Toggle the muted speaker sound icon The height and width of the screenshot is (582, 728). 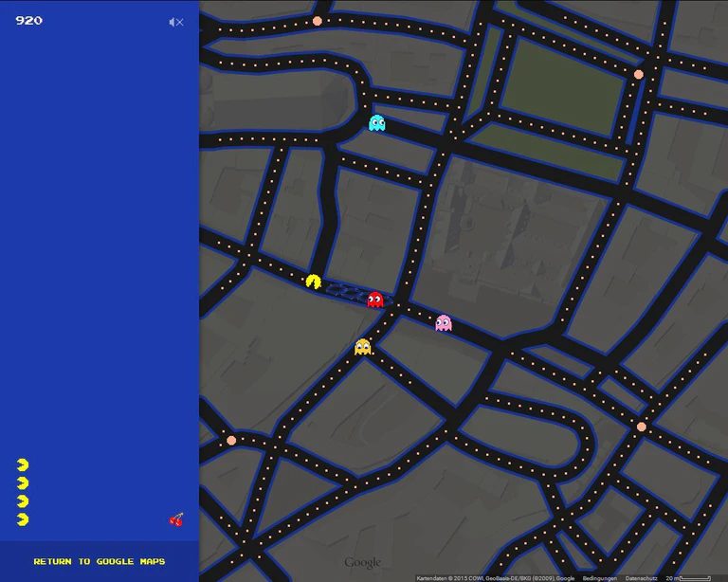point(176,23)
